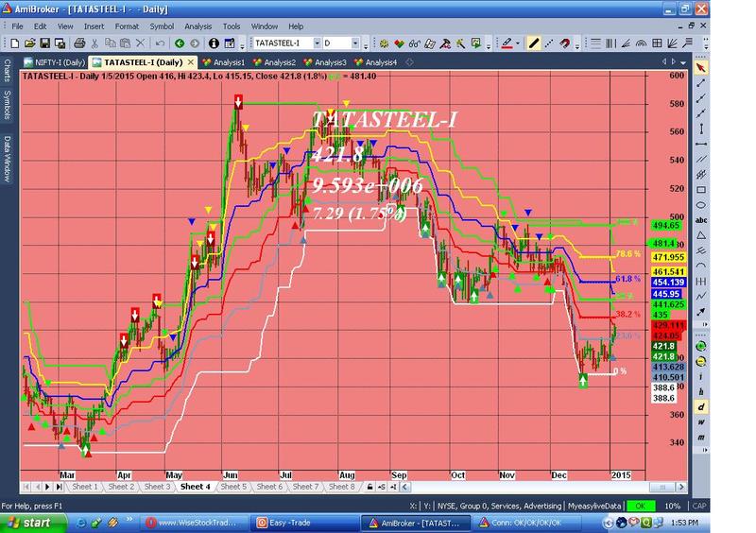Click the Explore binoculars/glasses icon
This screenshot has width=756, height=533.
(x=414, y=43)
